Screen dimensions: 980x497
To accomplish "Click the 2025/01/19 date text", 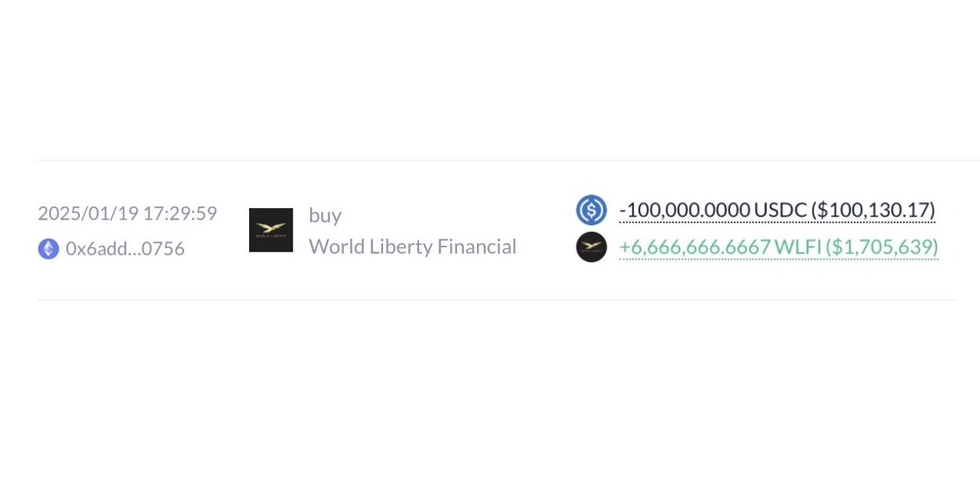I will click(x=87, y=214).
